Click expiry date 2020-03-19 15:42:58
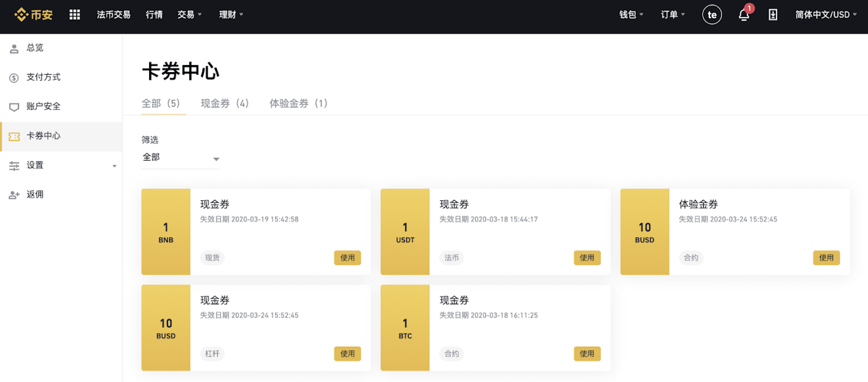This screenshot has height=382, width=868. (265, 219)
